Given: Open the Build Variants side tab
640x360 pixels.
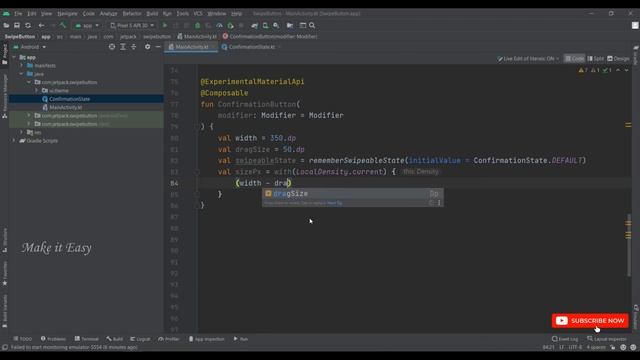Looking at the screenshot, I should point(4,311).
